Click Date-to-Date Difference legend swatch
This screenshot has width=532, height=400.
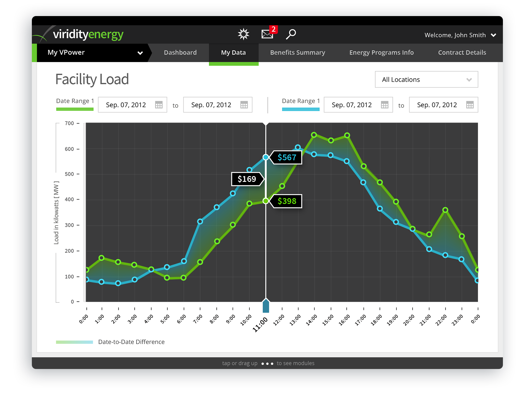pyautogui.click(x=75, y=342)
